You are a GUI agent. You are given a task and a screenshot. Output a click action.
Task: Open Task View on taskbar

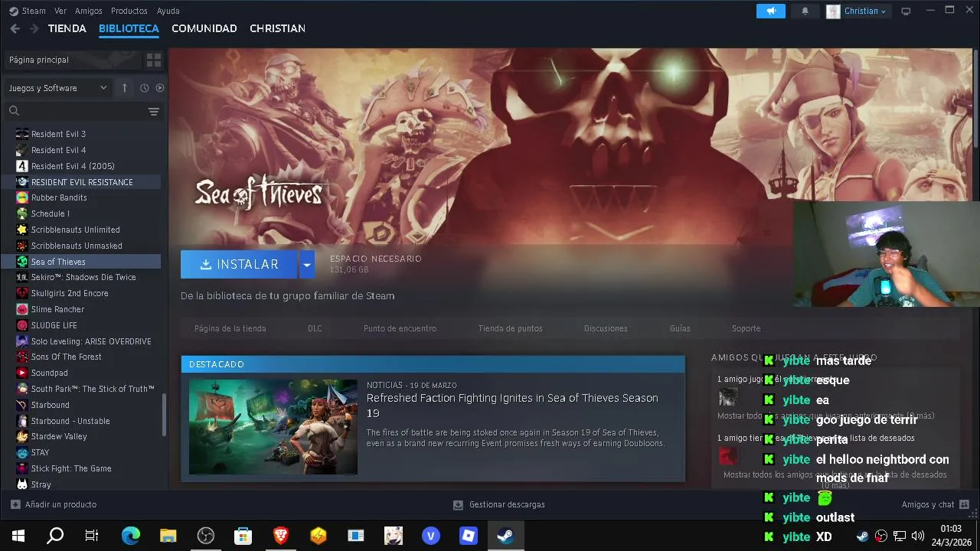pos(92,536)
